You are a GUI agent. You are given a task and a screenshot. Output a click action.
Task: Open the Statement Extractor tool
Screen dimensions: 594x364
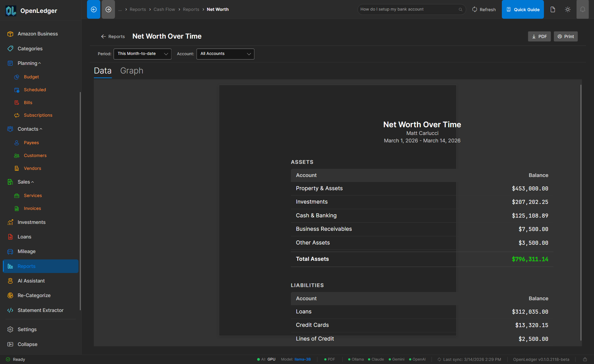pyautogui.click(x=40, y=310)
